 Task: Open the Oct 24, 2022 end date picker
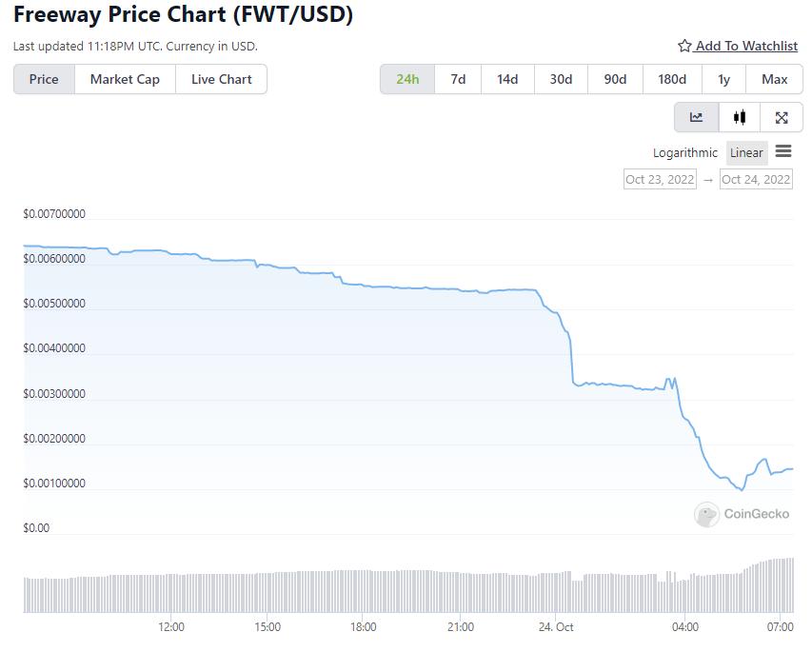[756, 179]
